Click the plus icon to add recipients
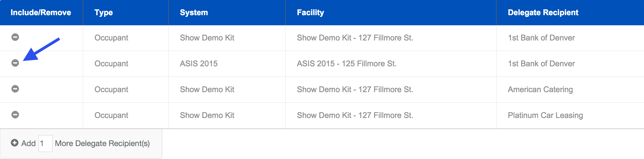Viewport: 644px width, 159px height. tap(15, 143)
